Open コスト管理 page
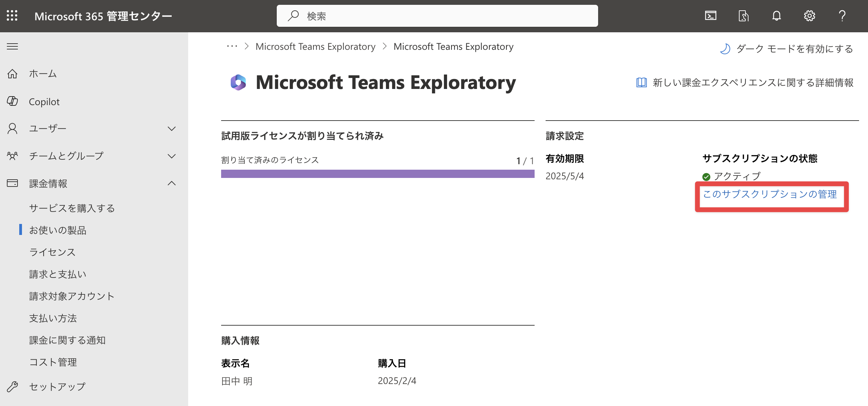 [x=53, y=362]
